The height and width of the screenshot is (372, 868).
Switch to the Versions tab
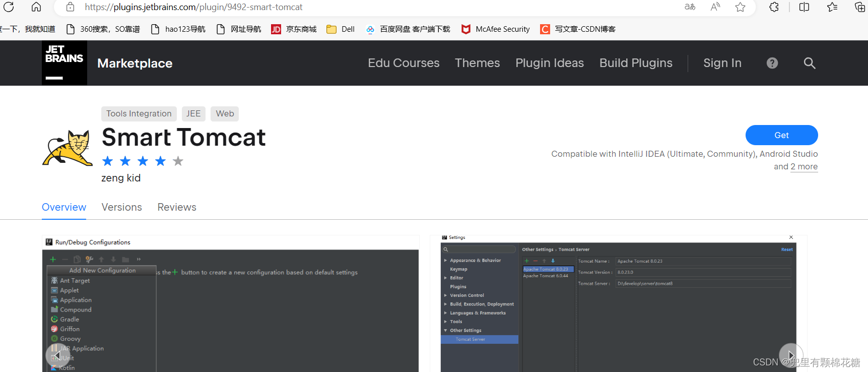[122, 207]
